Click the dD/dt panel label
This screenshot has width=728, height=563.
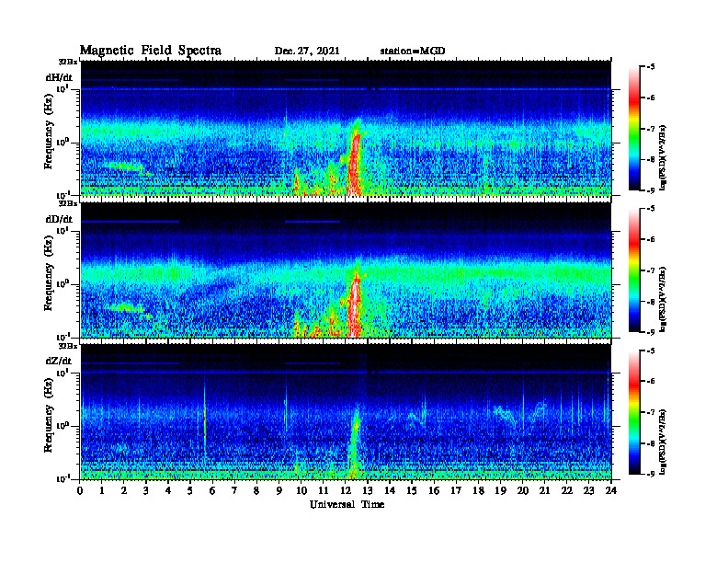pos(59,219)
